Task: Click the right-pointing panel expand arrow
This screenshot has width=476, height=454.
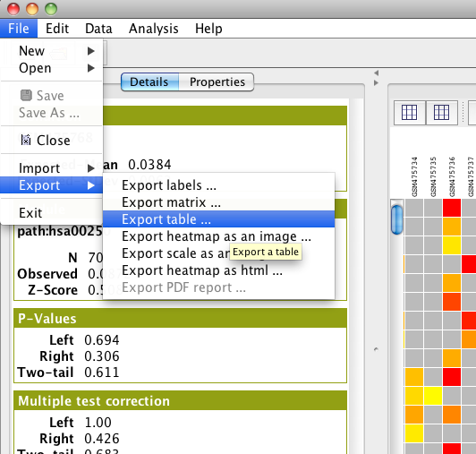Action: tap(377, 82)
